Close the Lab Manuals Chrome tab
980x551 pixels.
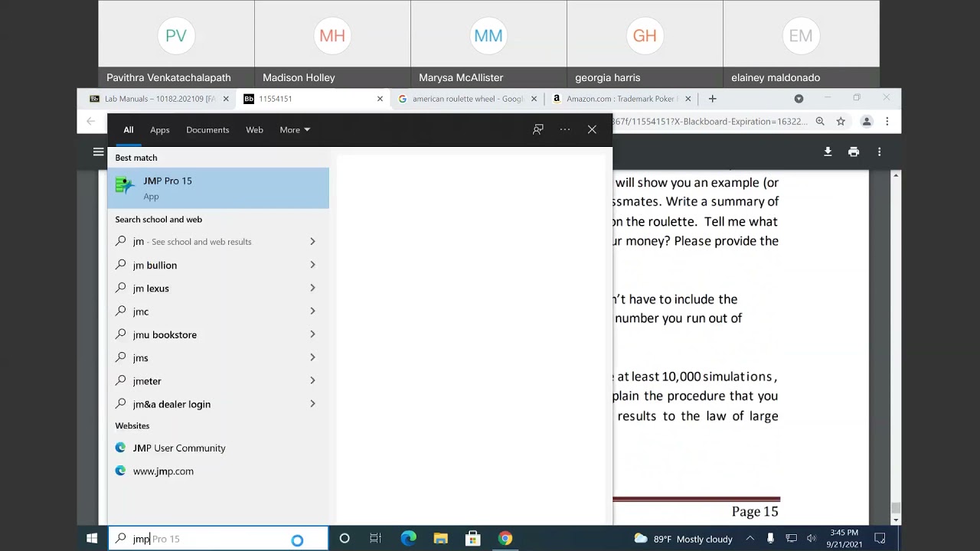(x=226, y=99)
